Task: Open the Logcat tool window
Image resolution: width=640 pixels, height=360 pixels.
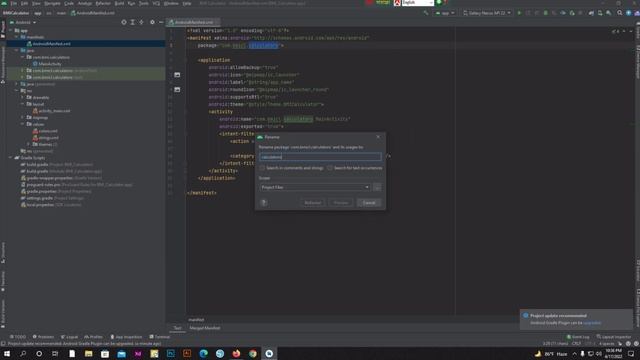Action: (x=69, y=337)
